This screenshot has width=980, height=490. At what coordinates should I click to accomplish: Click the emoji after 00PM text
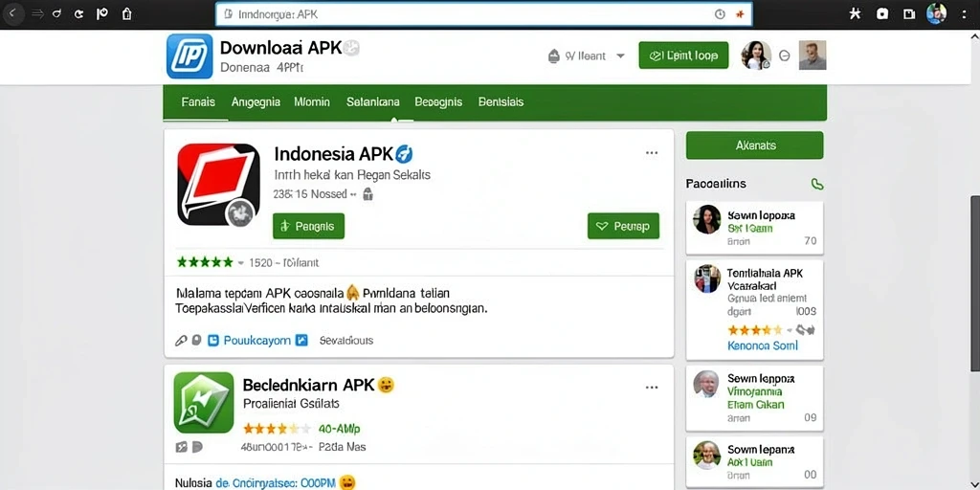[x=346, y=482]
